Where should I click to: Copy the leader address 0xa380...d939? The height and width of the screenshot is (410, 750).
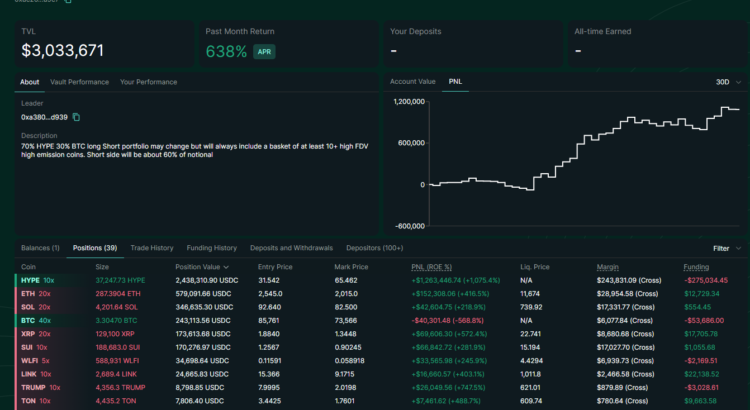pyautogui.click(x=76, y=117)
